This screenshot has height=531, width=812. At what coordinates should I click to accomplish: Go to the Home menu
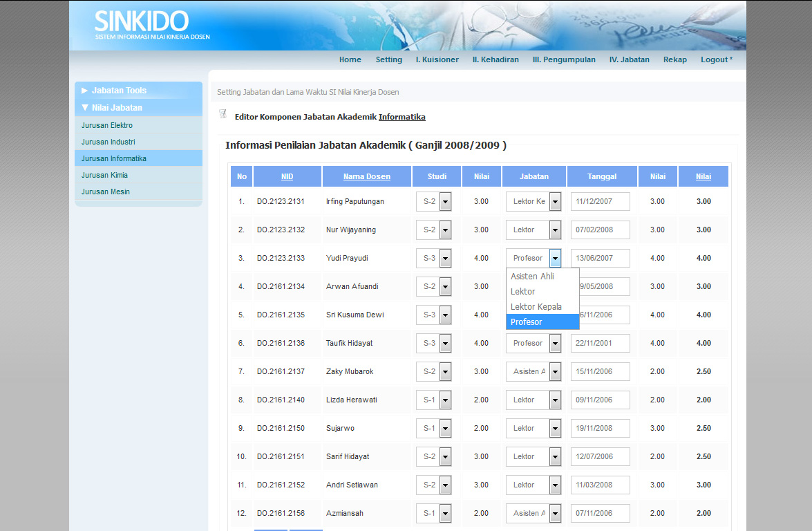[350, 59]
